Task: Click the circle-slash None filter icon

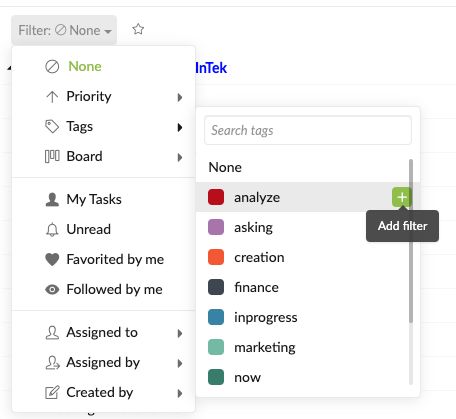Action: 52,67
